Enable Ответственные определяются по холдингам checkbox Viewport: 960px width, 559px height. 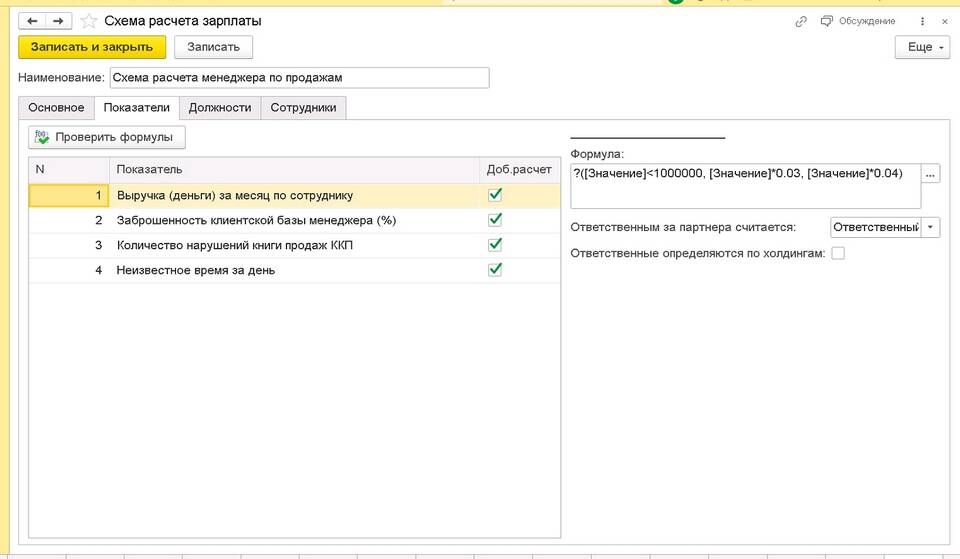(x=838, y=254)
